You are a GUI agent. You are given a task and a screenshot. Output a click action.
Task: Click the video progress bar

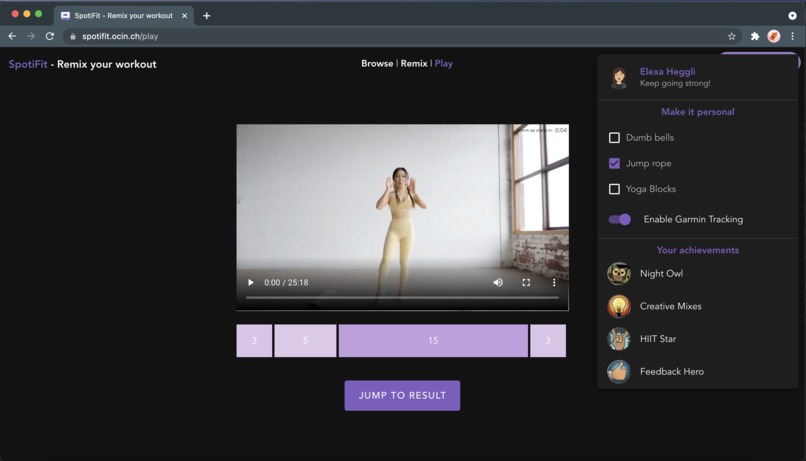point(402,298)
